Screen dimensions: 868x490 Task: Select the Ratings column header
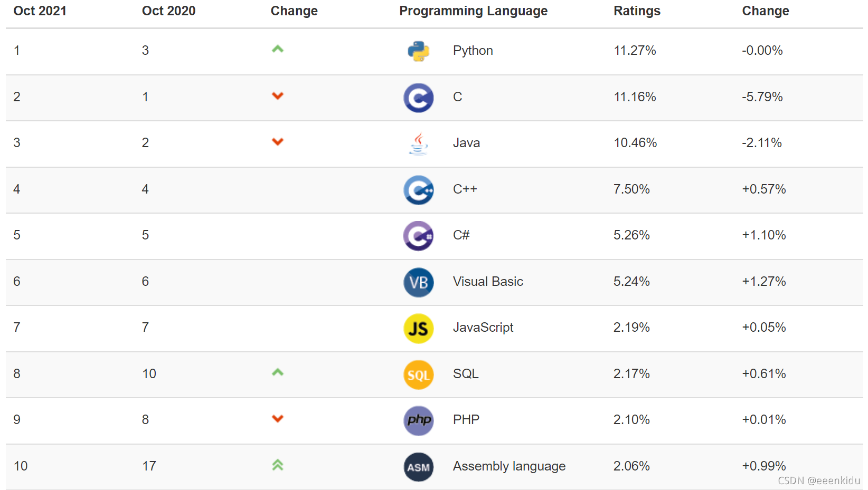click(637, 11)
